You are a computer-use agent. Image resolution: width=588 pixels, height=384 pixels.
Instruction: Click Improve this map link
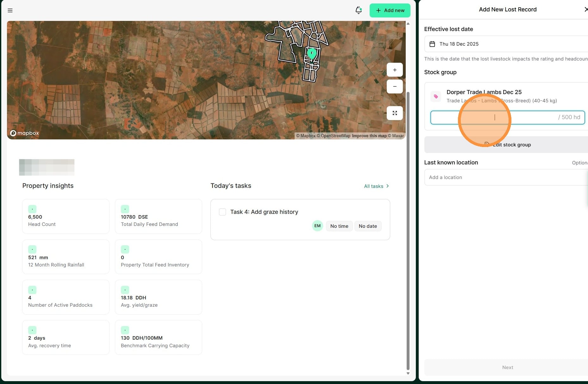369,136
